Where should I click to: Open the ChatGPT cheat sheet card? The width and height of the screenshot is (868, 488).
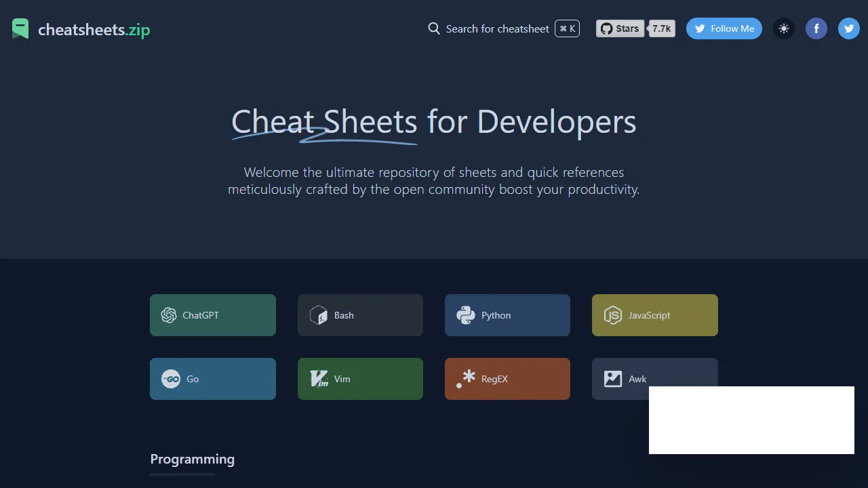tap(213, 315)
